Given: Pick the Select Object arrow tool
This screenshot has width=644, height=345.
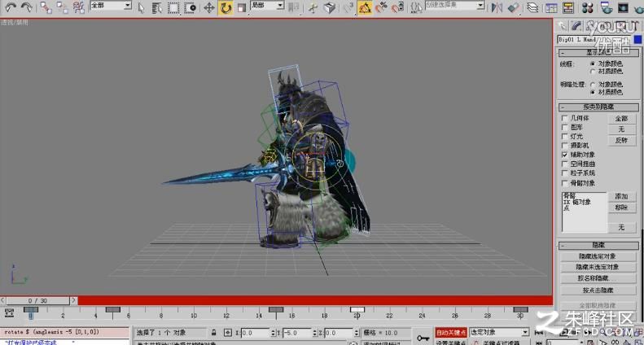Looking at the screenshot, I should click(x=142, y=7).
